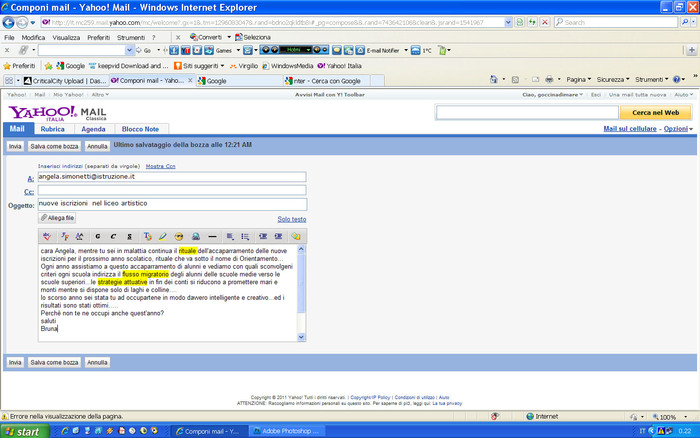Open the Agenda tab
Viewport: 700px width, 438px height.
click(x=93, y=129)
